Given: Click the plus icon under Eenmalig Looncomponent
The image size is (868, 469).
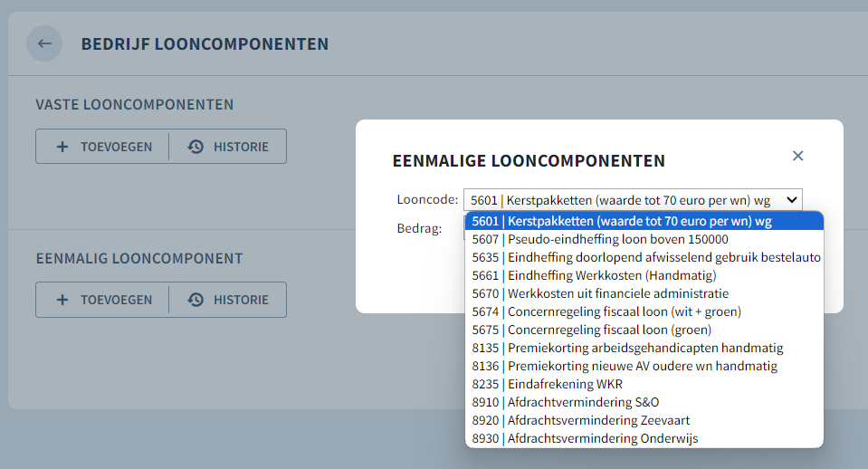Looking at the screenshot, I should [62, 300].
